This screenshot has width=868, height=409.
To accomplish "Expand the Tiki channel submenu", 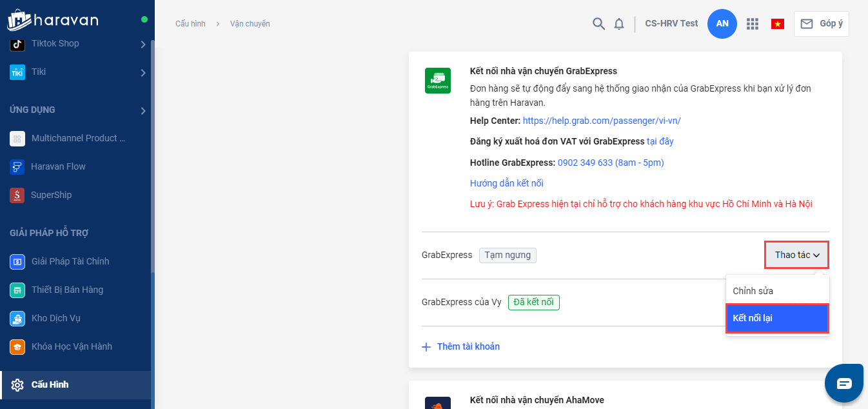I will tap(143, 73).
